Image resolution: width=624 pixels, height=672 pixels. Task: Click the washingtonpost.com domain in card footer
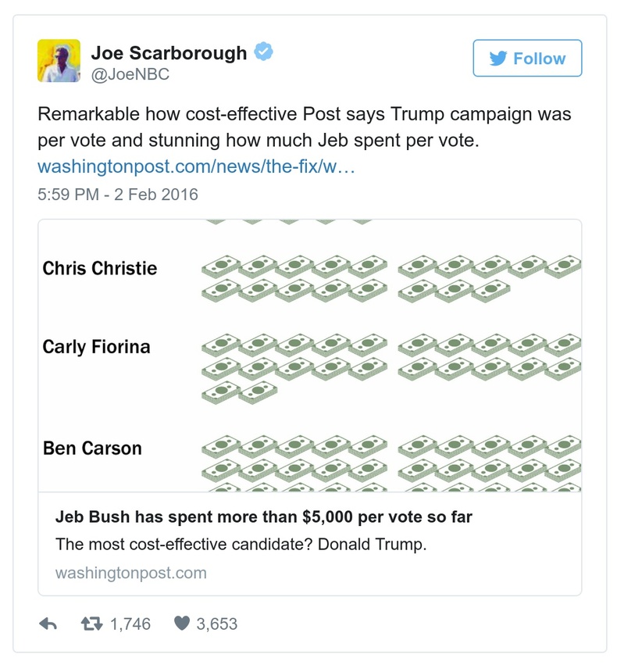[x=131, y=573]
